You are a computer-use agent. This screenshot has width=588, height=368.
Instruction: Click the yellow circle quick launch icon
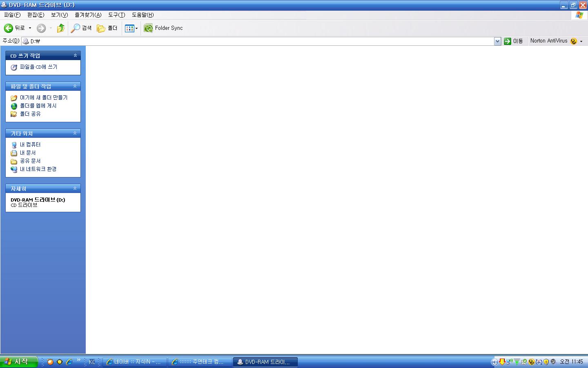coord(60,362)
